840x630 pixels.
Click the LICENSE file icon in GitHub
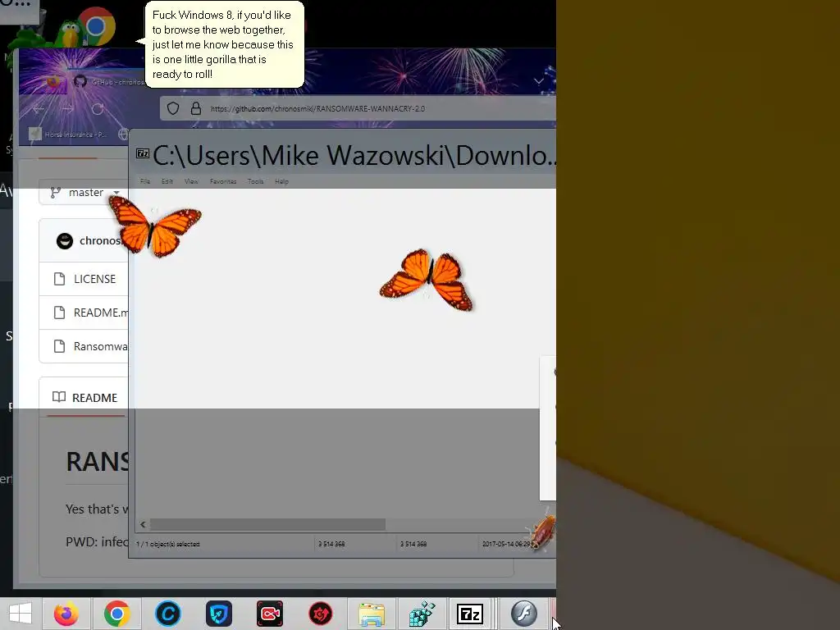59,279
